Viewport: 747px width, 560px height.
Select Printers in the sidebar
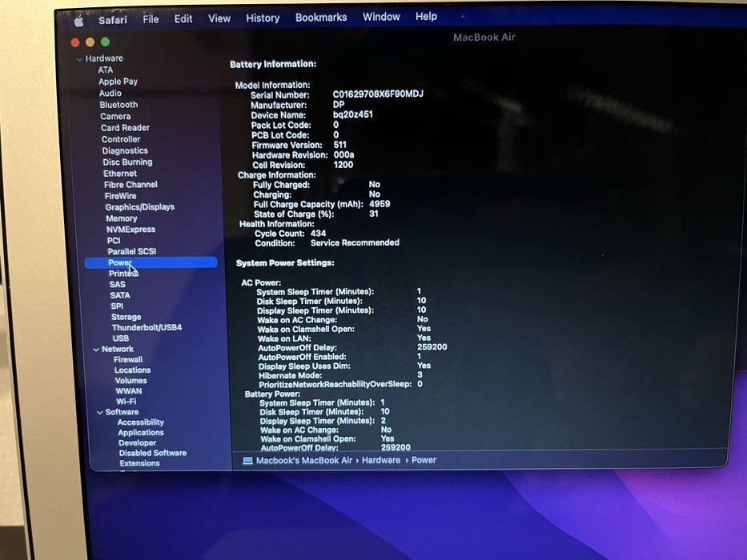click(x=124, y=274)
